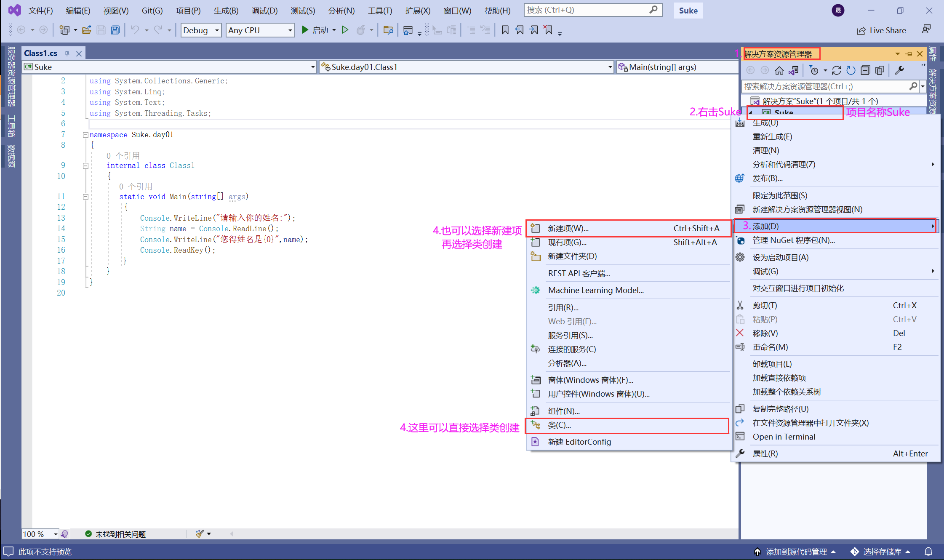Click the Toggle Bookmark icon in toolbar
Screen dimensions: 944x560
(x=505, y=30)
